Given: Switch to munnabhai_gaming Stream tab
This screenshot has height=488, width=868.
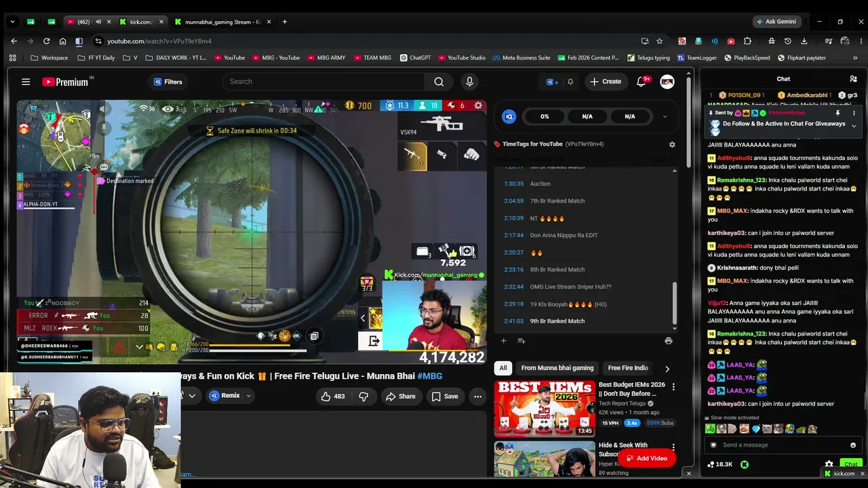Looking at the screenshot, I should (223, 22).
